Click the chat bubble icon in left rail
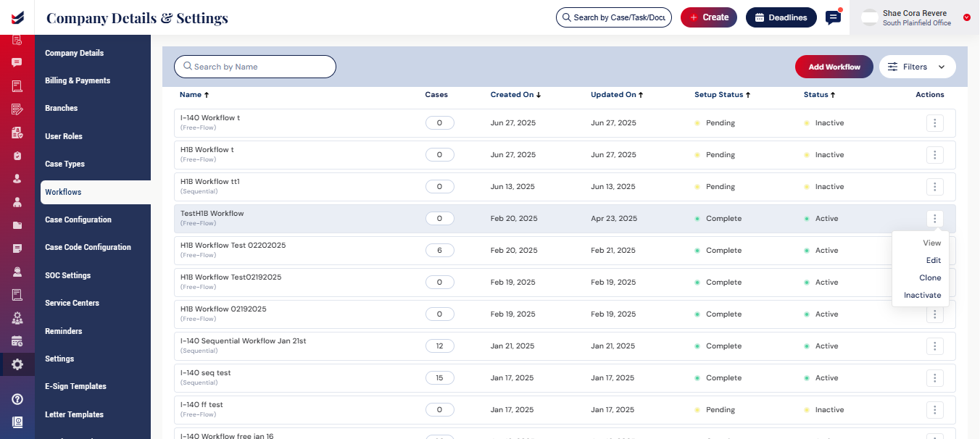This screenshot has width=980, height=439. tap(17, 63)
